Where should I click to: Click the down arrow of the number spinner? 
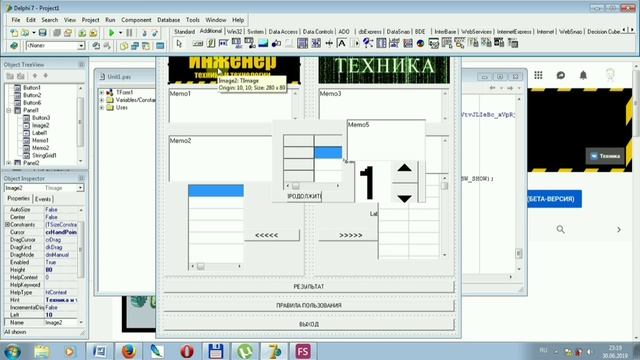pos(404,198)
